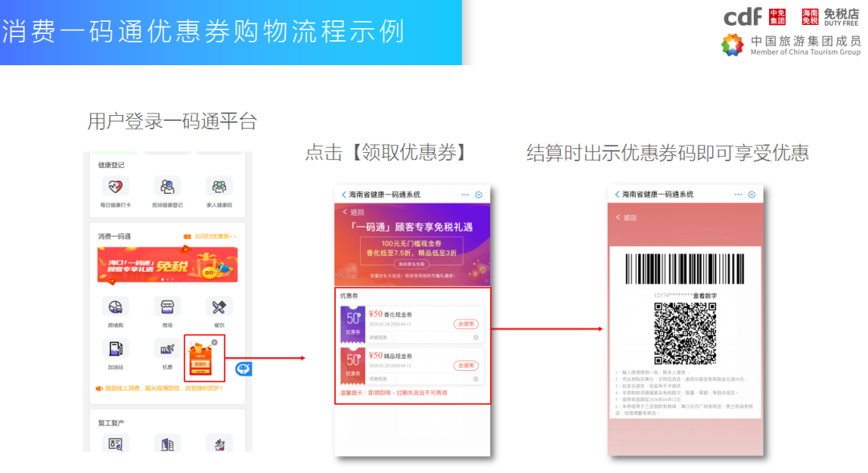
Task: Tap 返回 on the coupon list page
Action: 354,212
